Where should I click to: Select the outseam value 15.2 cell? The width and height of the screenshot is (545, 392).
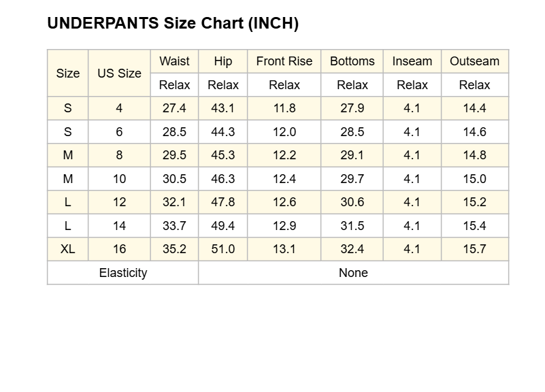474,202
